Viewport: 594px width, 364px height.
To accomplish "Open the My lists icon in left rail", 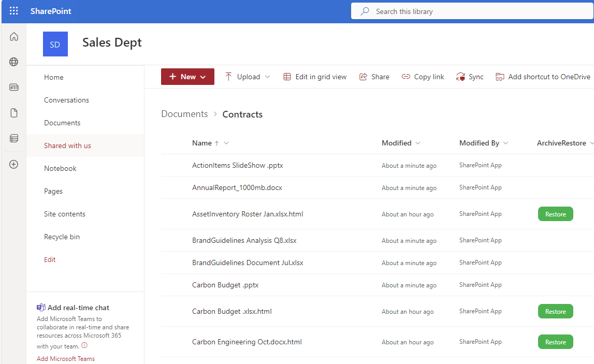I will coord(13,138).
